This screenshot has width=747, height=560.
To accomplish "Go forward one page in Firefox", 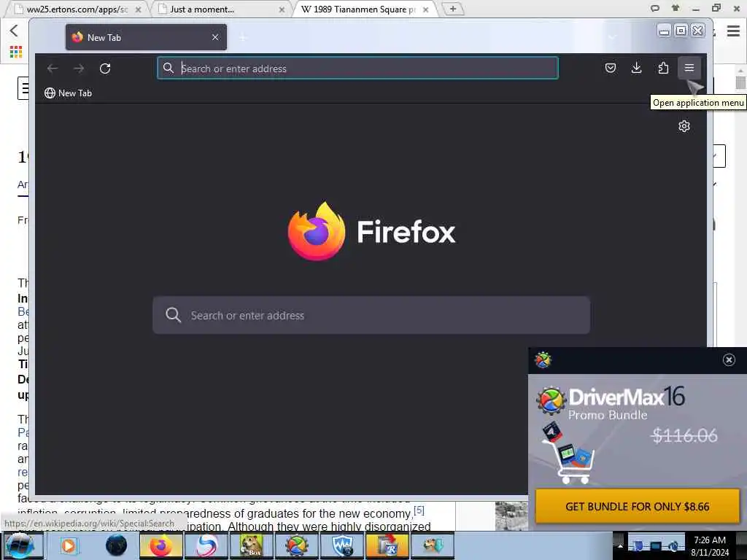I will tap(79, 69).
